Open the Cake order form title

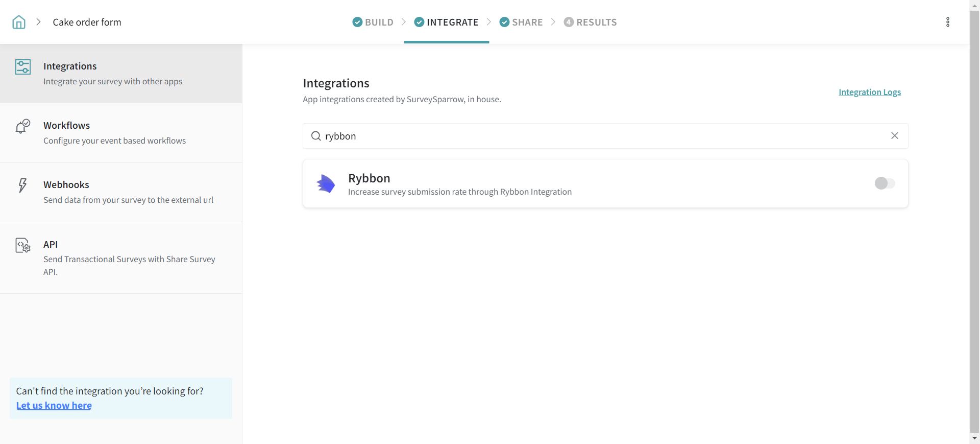click(x=87, y=22)
